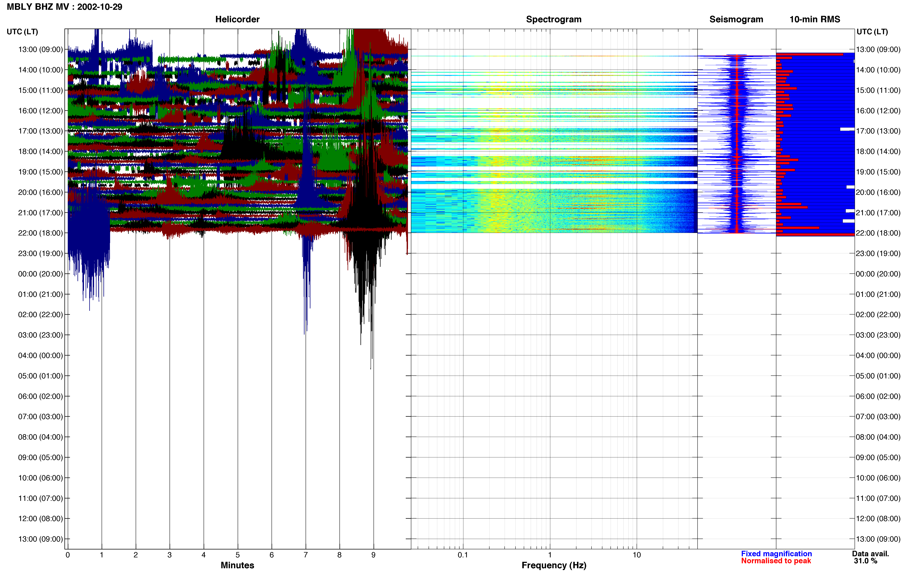Click minute tick label '3' on helicorder

tap(170, 555)
